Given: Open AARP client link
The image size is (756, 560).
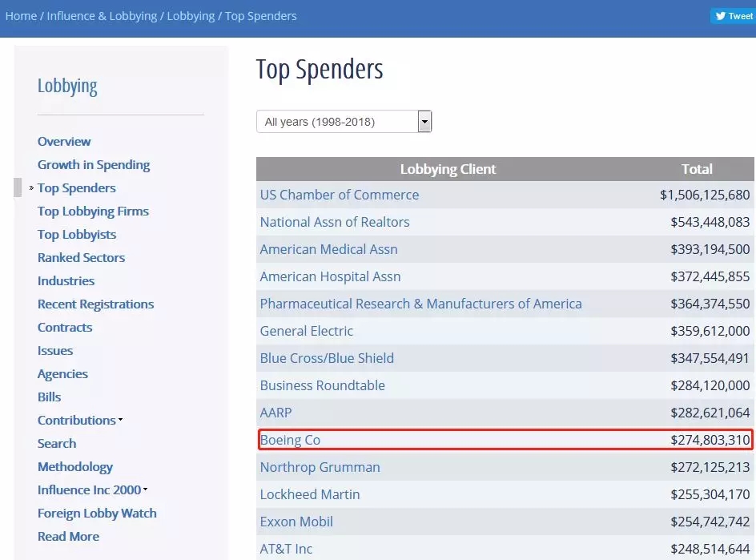Looking at the screenshot, I should [x=275, y=413].
